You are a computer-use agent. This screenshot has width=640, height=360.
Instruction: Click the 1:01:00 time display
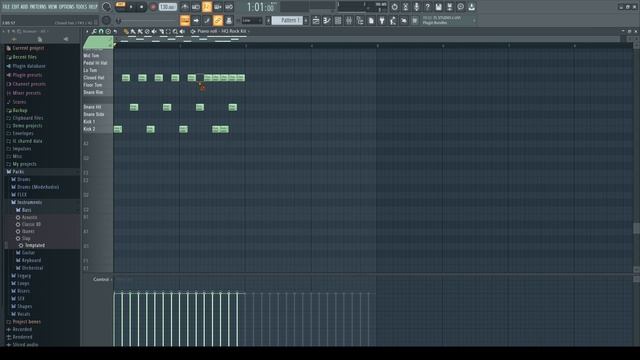coord(260,7)
